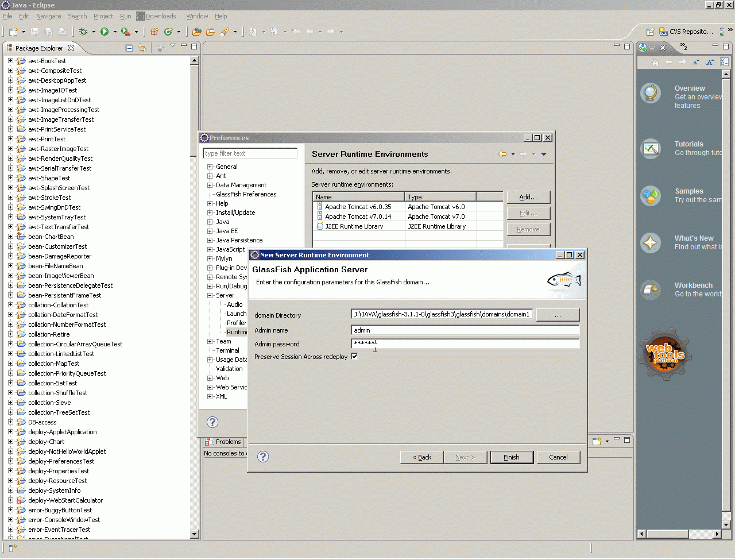Viewport: 735px width, 560px height.
Task: Select GlassFish Preferences in the Preferences tree
Action: tap(246, 194)
